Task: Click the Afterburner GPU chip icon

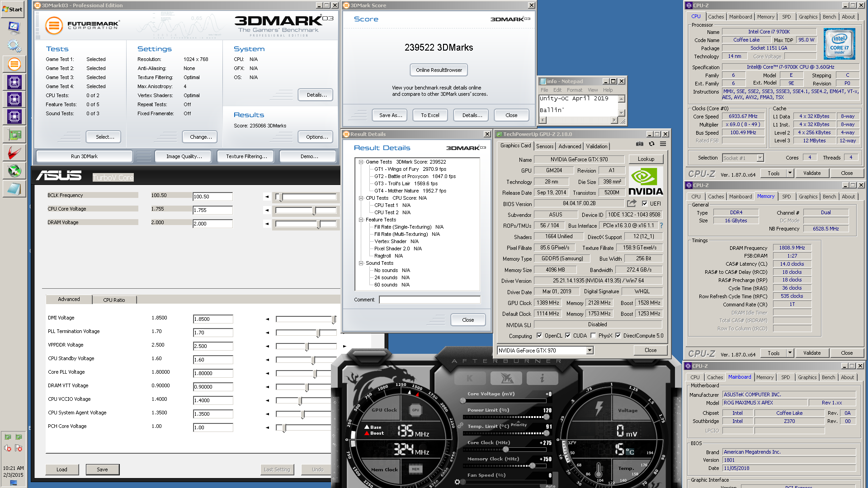Action: (x=415, y=410)
